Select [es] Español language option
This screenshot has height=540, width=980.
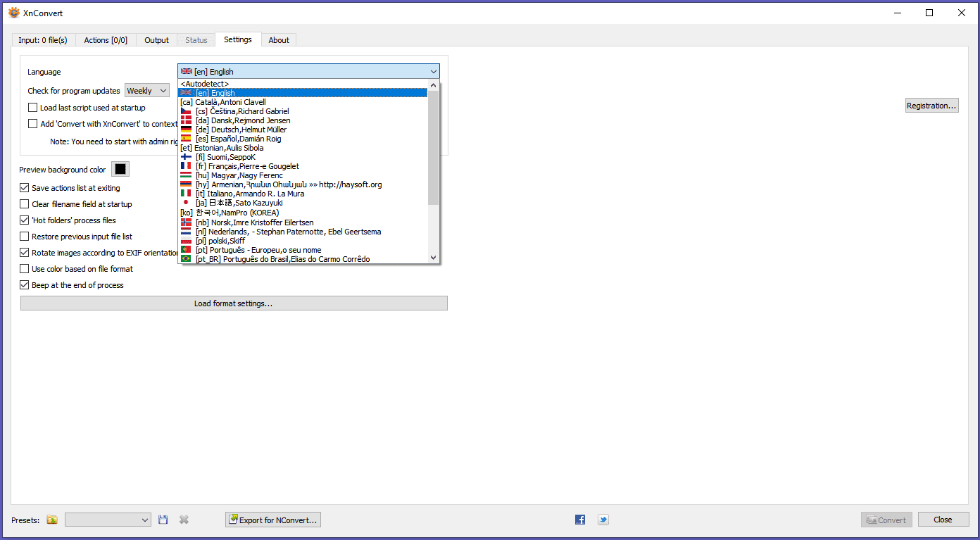pyautogui.click(x=303, y=139)
